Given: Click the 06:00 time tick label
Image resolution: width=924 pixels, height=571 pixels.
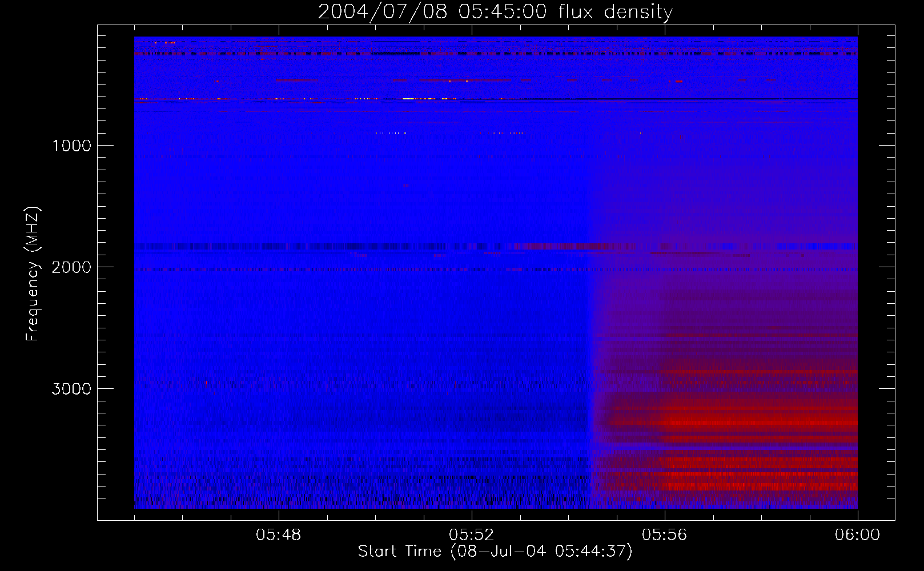Looking at the screenshot, I should (857, 535).
